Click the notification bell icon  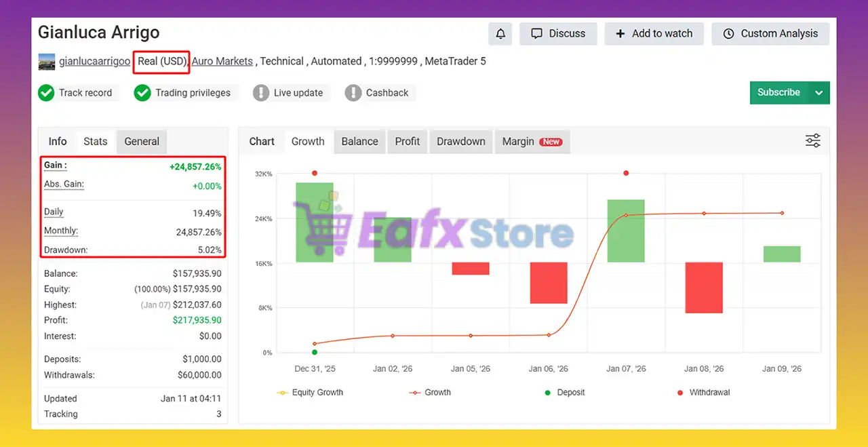coord(500,34)
